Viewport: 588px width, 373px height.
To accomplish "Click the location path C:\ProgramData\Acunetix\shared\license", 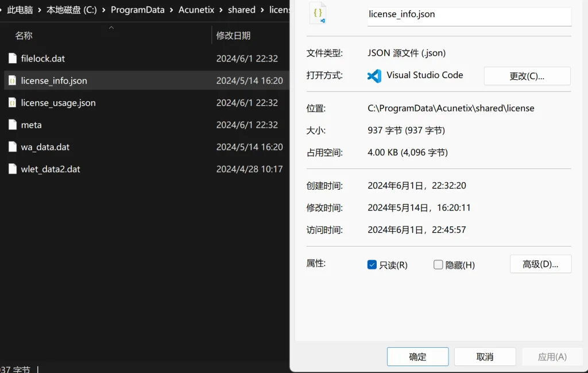I will (451, 108).
